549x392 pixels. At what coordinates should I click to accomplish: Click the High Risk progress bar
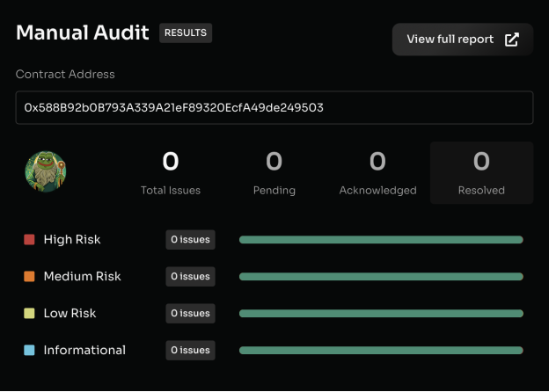click(381, 239)
